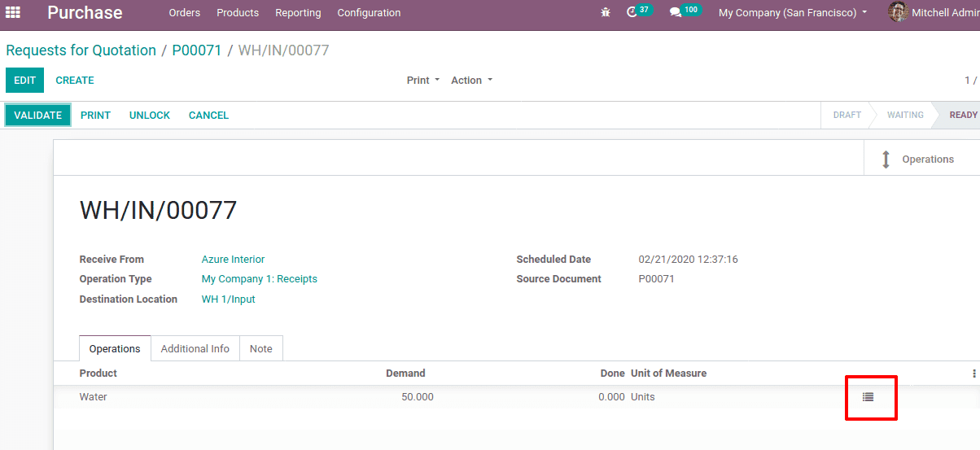Open My Company 1: Receipts link
The height and width of the screenshot is (450, 980).
pos(260,279)
